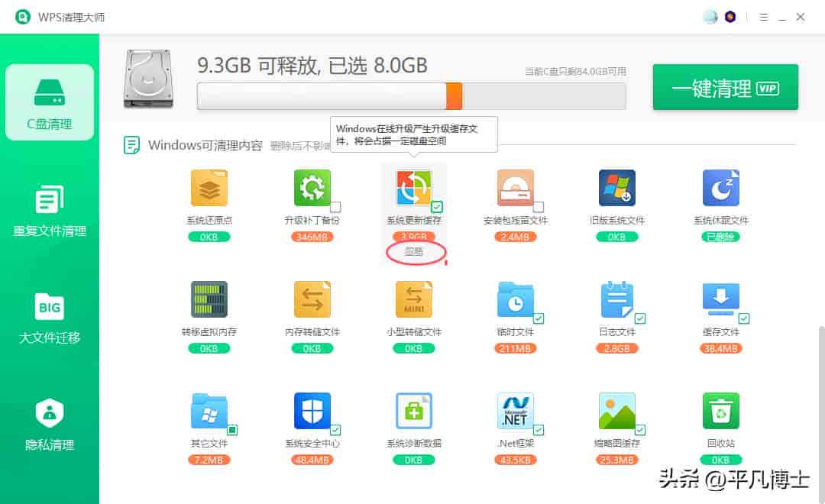Click the 内存转储文件 icon
The height and width of the screenshot is (504, 825).
[x=312, y=299]
